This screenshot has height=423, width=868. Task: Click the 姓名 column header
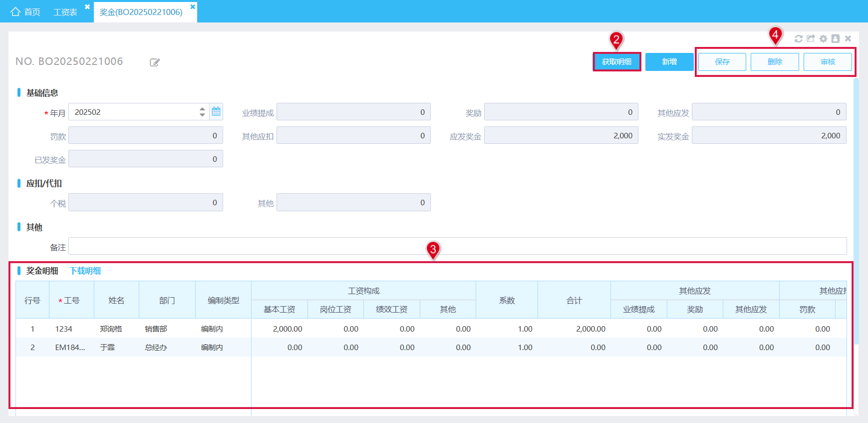click(x=116, y=300)
